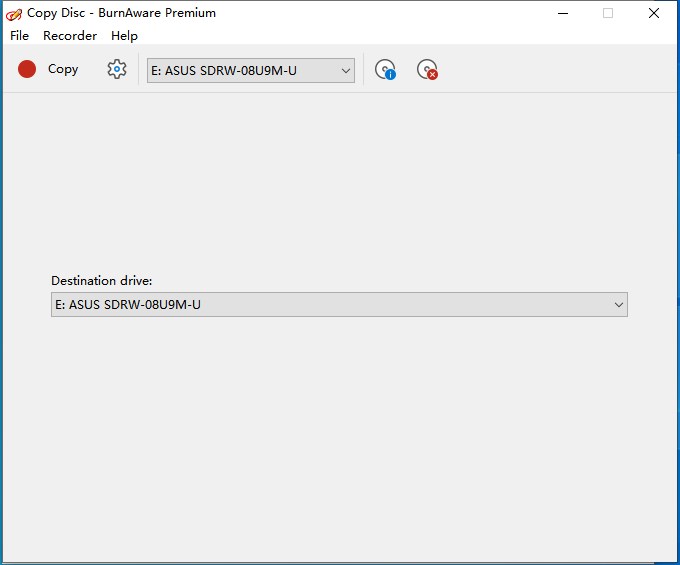Click the grayed-out maximize window button
This screenshot has width=680, height=565.
click(607, 13)
